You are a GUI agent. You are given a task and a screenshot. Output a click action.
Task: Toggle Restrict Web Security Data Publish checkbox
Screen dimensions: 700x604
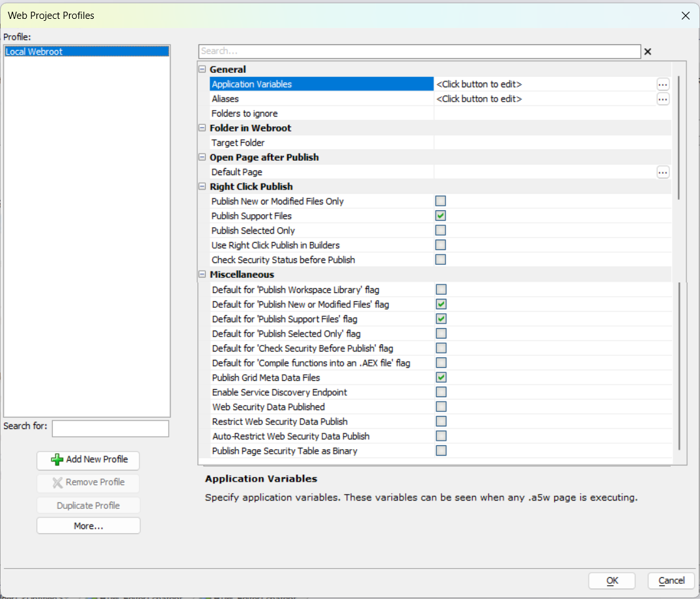(x=441, y=422)
